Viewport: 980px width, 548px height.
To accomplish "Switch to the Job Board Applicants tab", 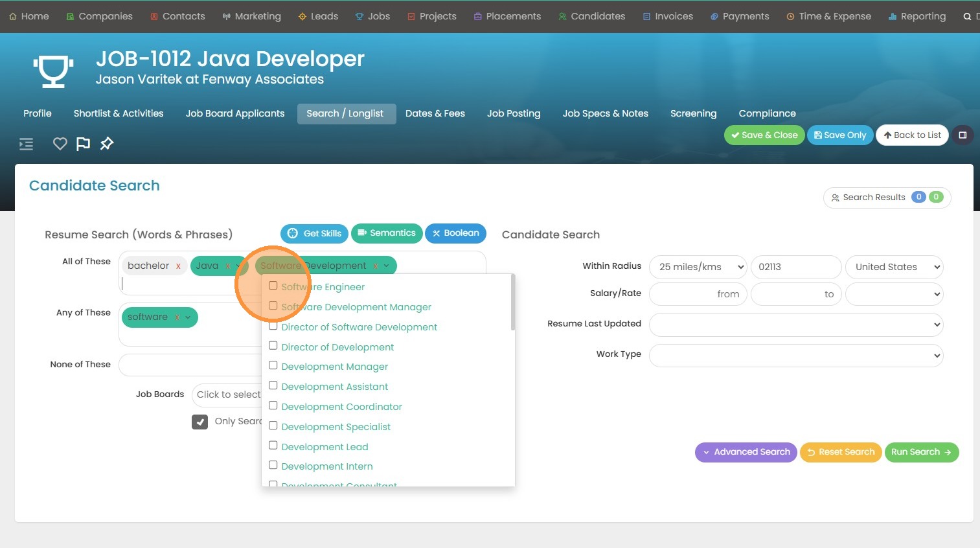I will tap(234, 113).
